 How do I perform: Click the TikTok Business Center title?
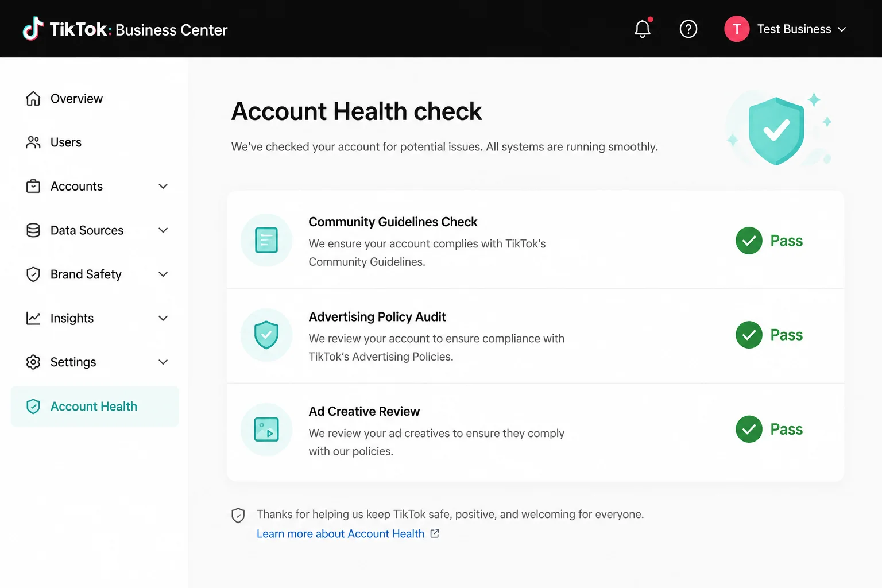[138, 29]
